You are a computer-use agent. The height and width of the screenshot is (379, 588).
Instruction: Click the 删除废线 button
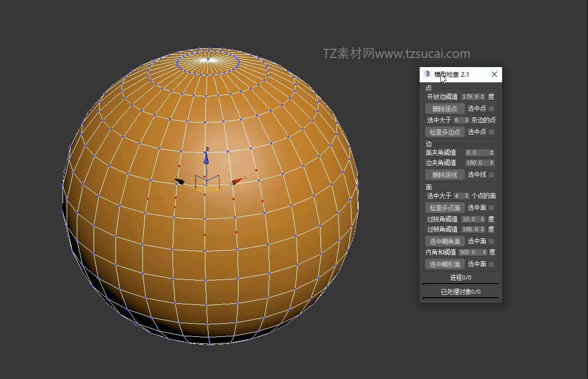pyautogui.click(x=445, y=175)
